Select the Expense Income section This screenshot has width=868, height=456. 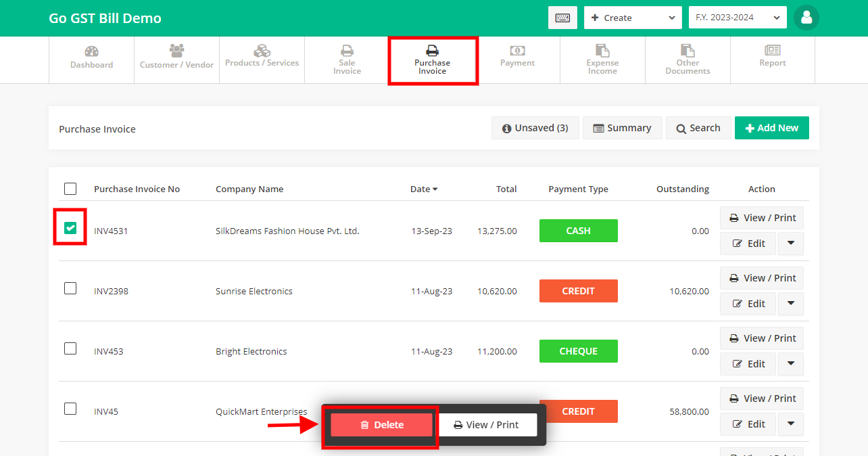602,60
